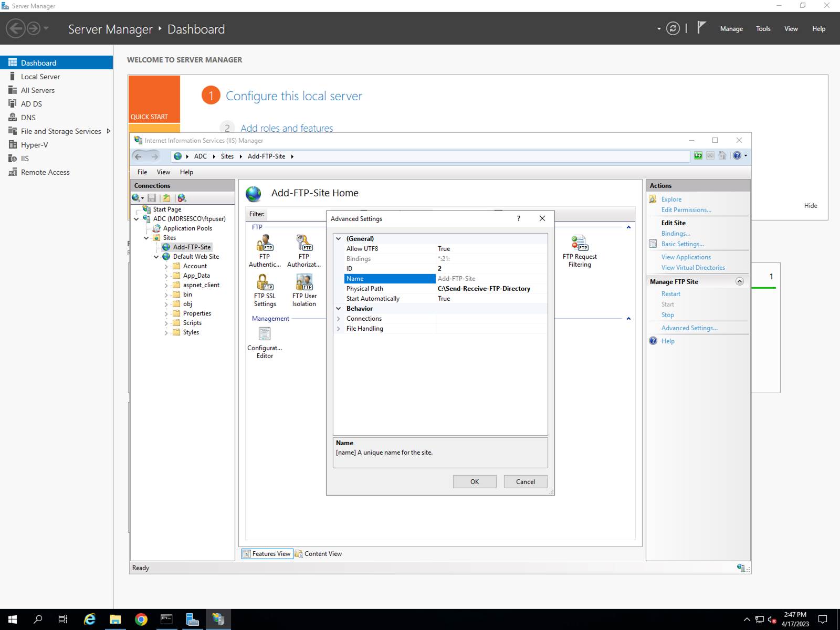This screenshot has width=840, height=630.
Task: Hide the Server Manager welcome tile
Action: point(811,205)
